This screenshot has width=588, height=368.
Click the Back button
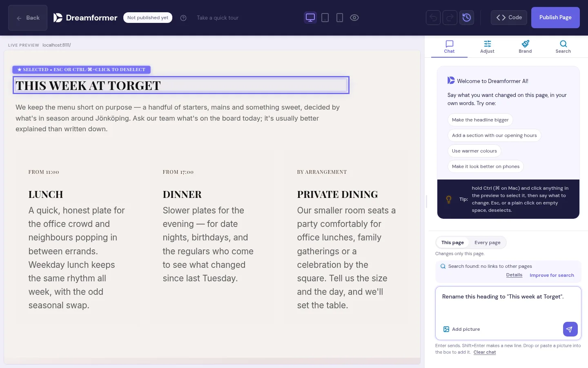pyautogui.click(x=28, y=18)
